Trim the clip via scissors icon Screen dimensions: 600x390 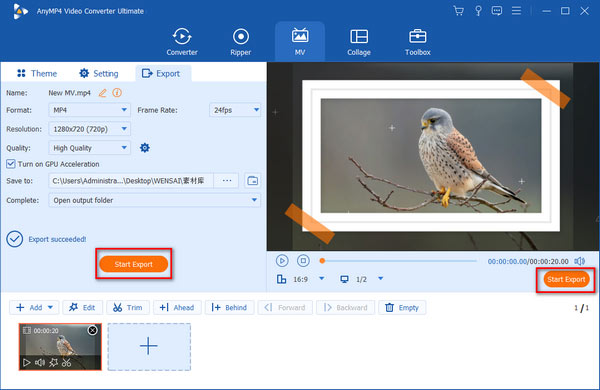(67, 362)
